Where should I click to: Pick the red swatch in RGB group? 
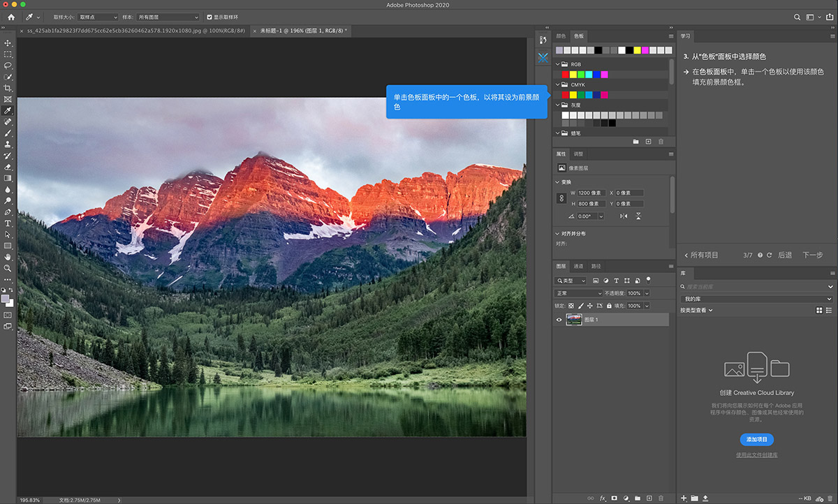tap(565, 75)
